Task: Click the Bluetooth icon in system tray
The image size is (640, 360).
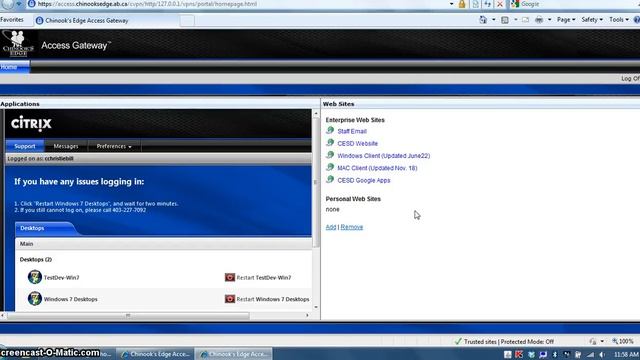Action: [554, 354]
